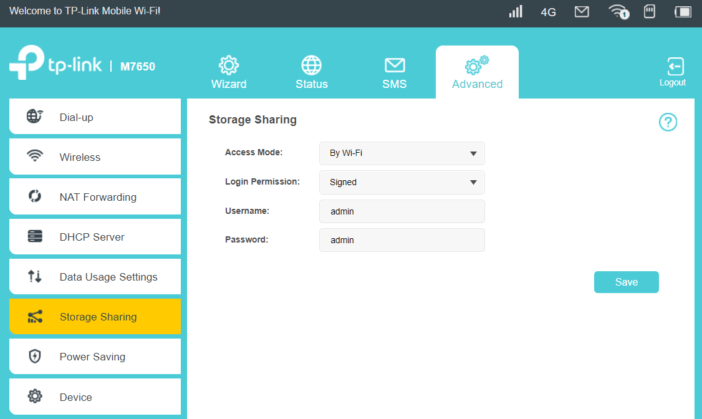This screenshot has height=419, width=702.
Task: Click the Wi-Fi clients icon in status bar
Action: pyautogui.click(x=618, y=12)
